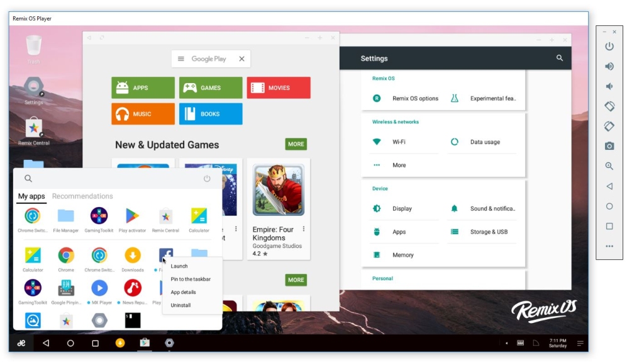Screen dimensions: 644x362
Task: Click the three-dots more button on emulator sidebar
Action: click(609, 246)
